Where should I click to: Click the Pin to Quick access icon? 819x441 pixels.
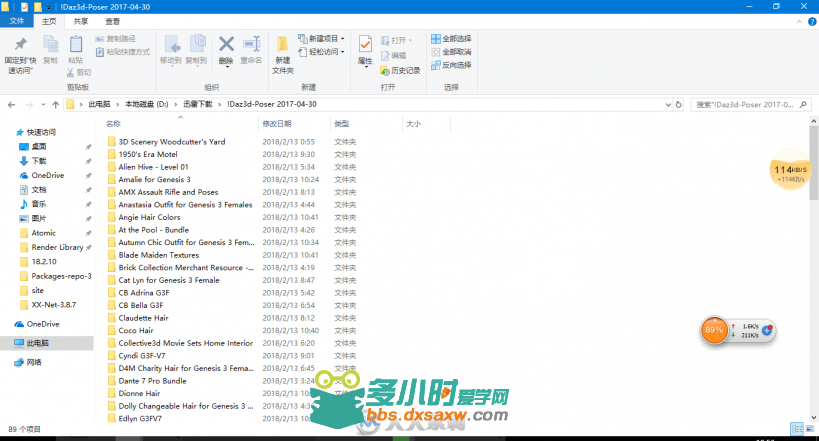(20, 44)
